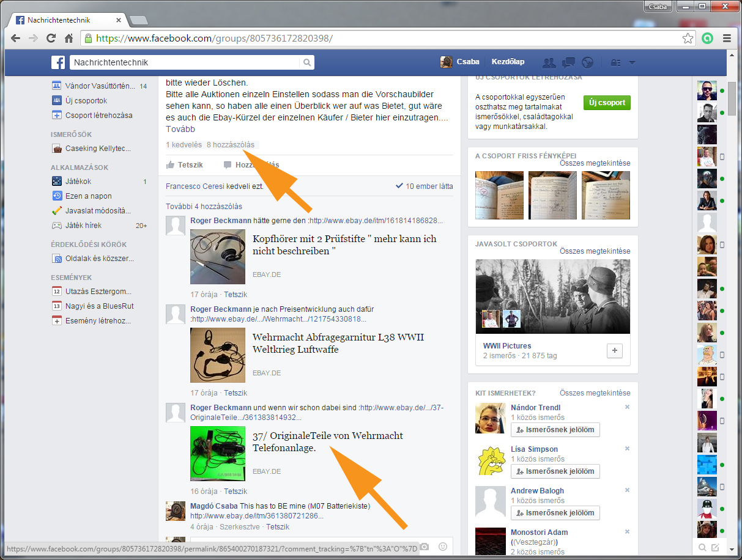Add Lisa Simpson via Ismerősnek jelölöm

[x=555, y=471]
